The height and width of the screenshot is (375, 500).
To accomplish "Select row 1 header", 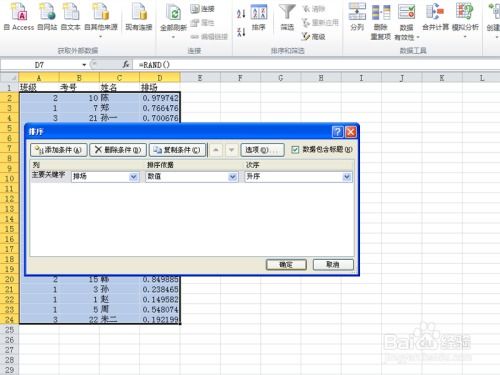I will [9, 88].
